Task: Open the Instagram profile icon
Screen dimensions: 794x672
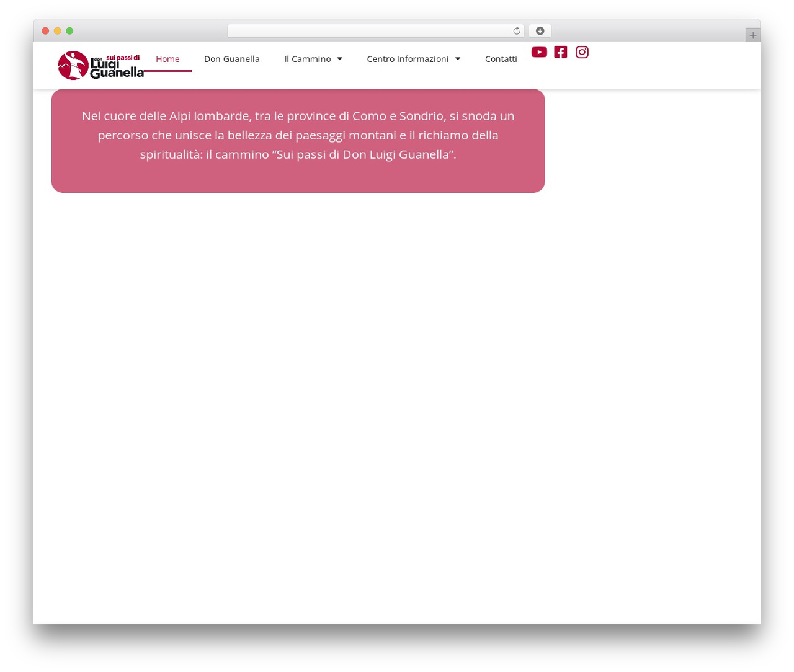Action: click(582, 52)
